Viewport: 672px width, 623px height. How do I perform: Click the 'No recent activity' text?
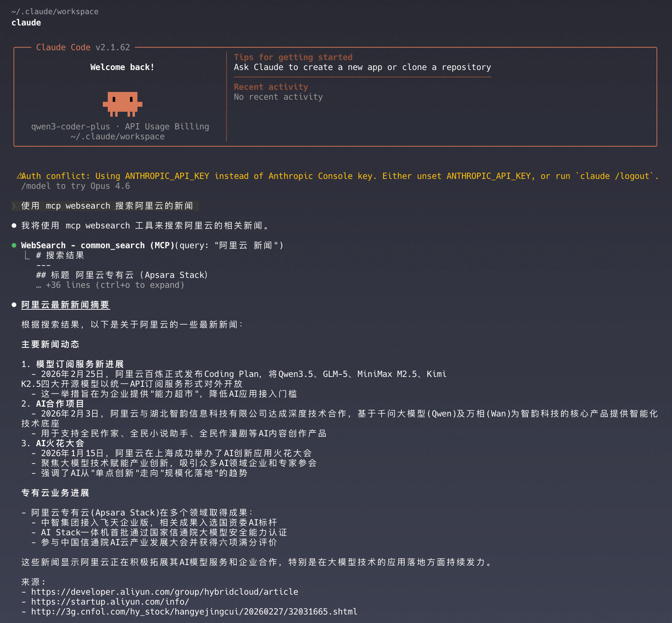(x=278, y=97)
